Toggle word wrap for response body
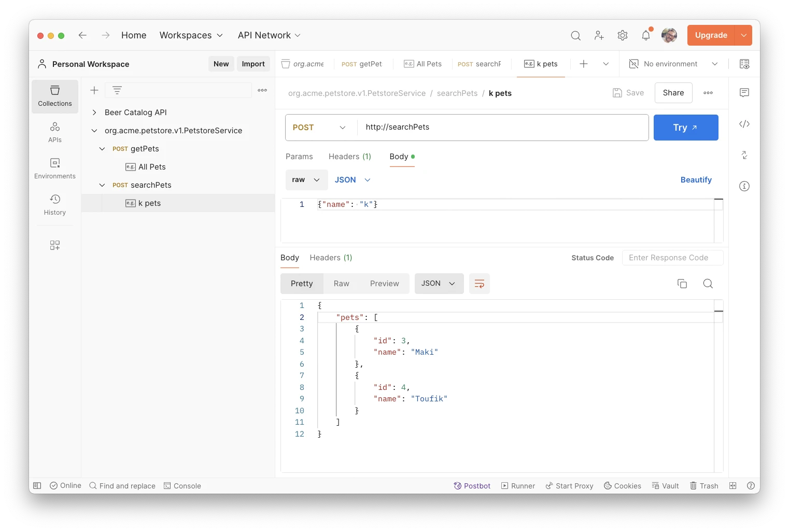 click(x=479, y=284)
